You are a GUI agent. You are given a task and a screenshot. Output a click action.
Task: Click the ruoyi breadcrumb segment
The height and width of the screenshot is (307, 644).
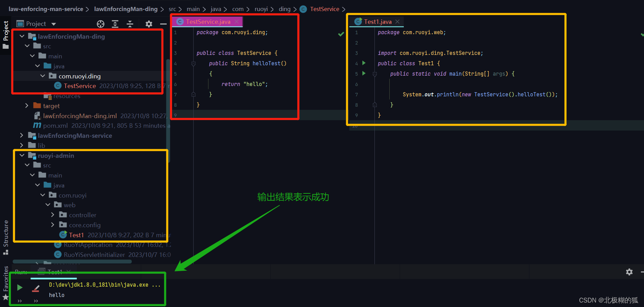pyautogui.click(x=261, y=9)
